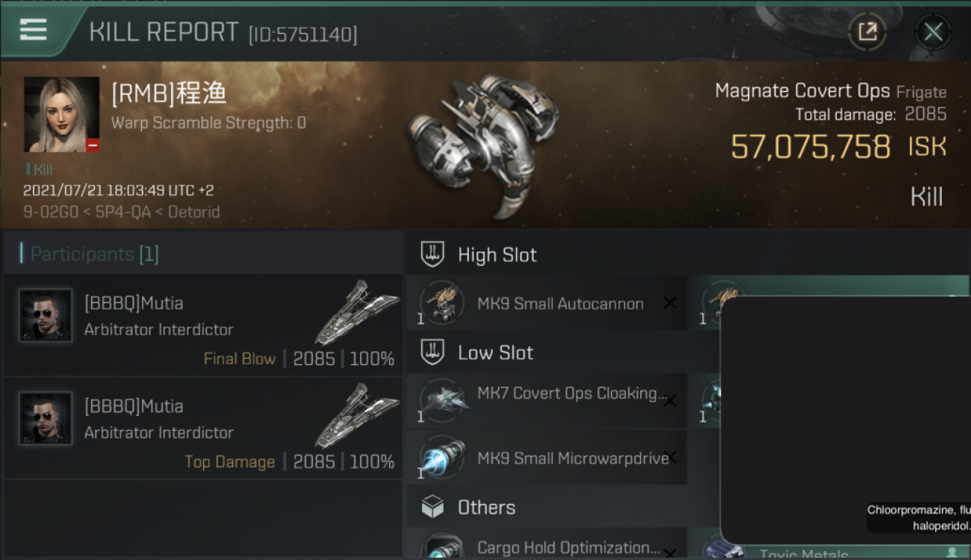Click the Cargo Hold Optimization rig icon
This screenshot has height=560, width=971.
tap(441, 547)
